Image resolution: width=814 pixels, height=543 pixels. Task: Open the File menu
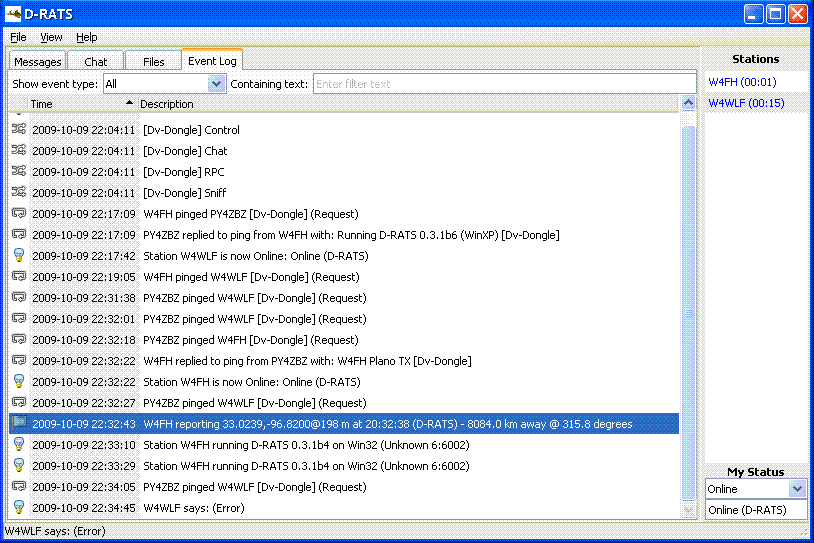[x=18, y=37]
